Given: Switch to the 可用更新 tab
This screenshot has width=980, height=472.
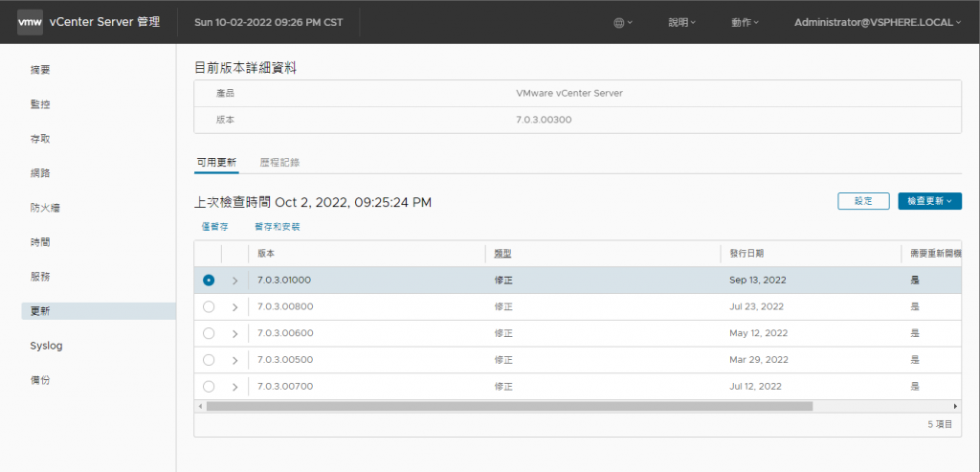Looking at the screenshot, I should point(216,163).
